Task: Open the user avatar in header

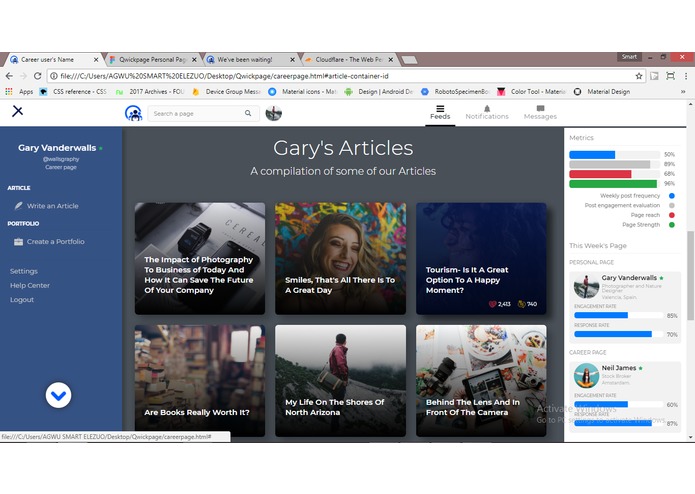Action: coord(273,113)
